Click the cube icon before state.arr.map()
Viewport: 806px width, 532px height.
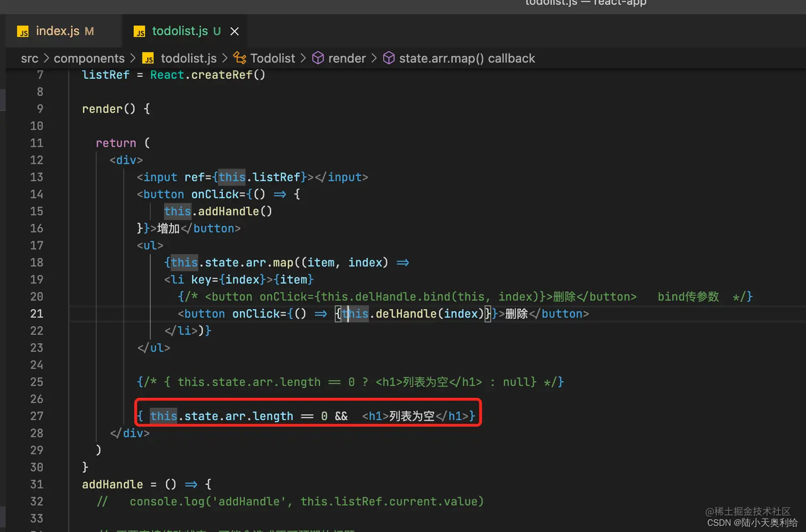tap(389, 58)
